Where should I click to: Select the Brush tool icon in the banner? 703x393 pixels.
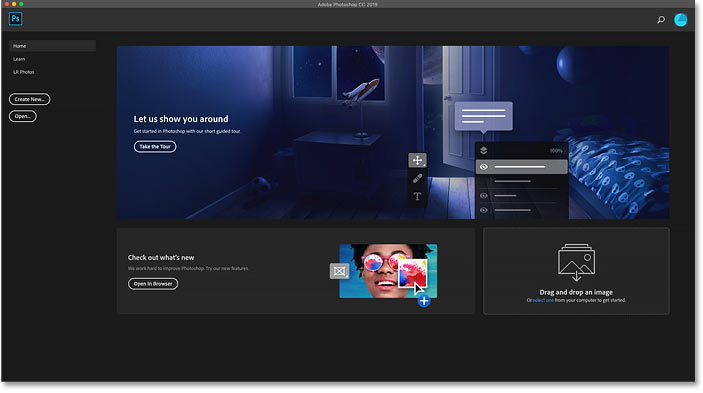click(417, 178)
